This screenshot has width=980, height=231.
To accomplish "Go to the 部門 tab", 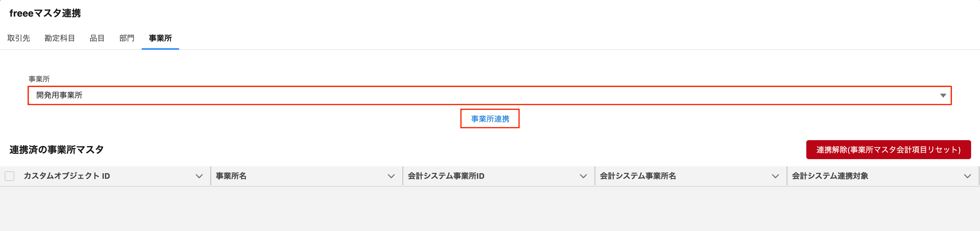I will [x=127, y=38].
